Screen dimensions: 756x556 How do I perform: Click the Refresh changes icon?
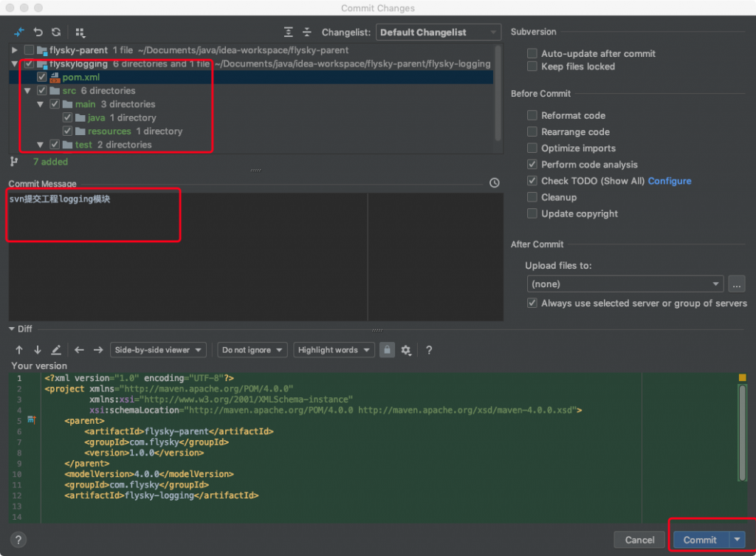(56, 32)
